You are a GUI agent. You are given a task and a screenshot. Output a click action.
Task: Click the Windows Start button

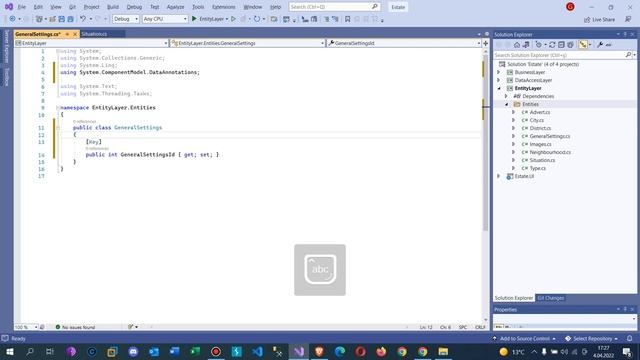click(9, 351)
